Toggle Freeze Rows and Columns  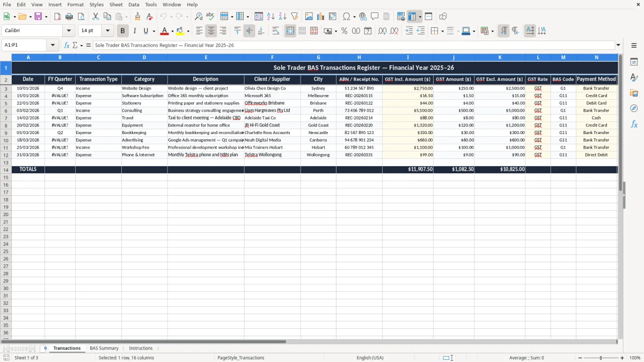[412, 17]
